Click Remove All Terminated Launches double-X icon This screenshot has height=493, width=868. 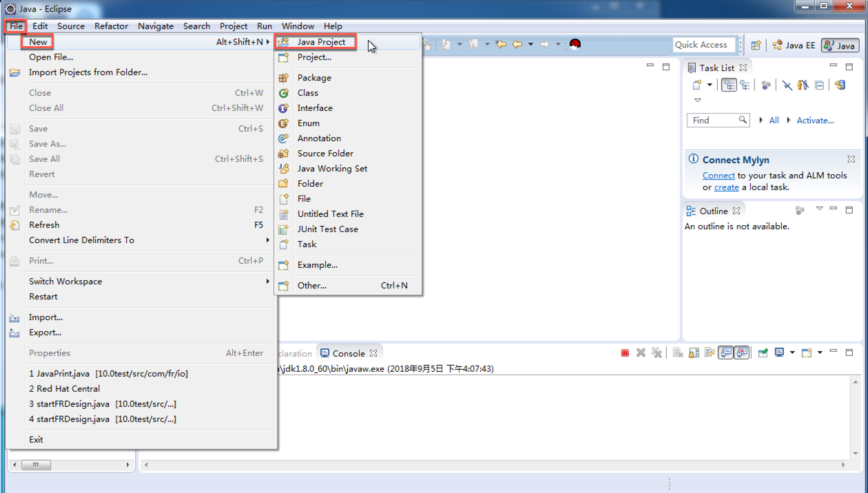click(657, 353)
